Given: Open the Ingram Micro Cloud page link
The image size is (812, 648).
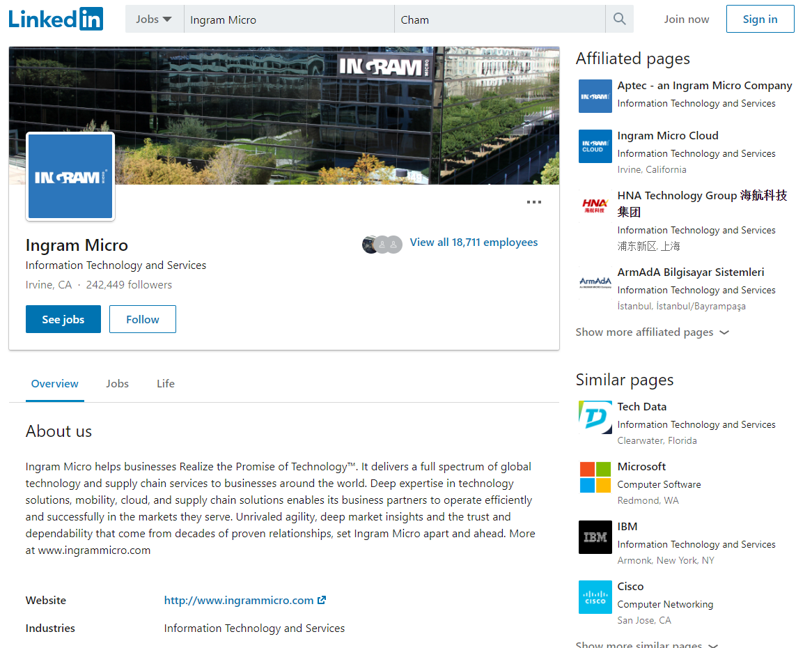Looking at the screenshot, I should point(668,136).
